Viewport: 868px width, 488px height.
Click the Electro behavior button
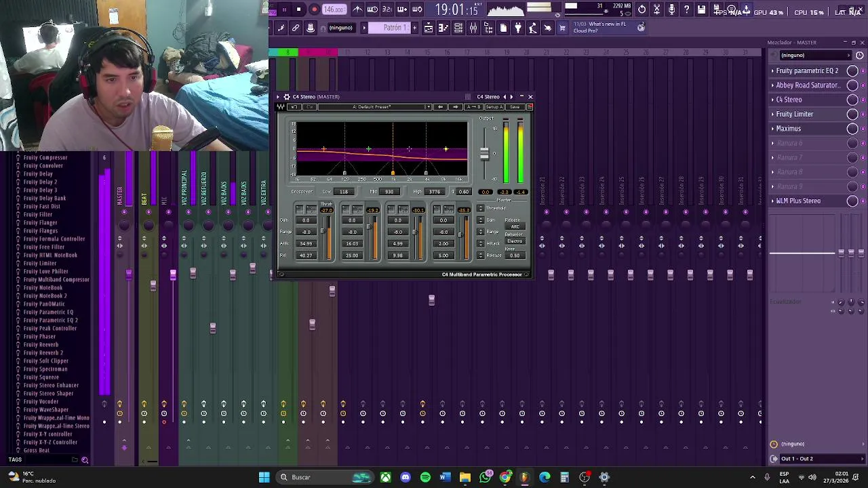click(x=515, y=241)
